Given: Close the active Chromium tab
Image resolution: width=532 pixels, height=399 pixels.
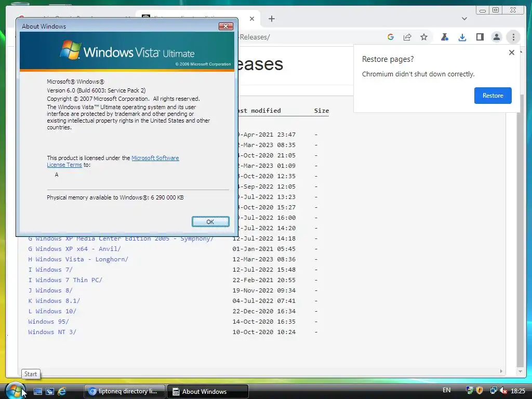Looking at the screenshot, I should click(x=252, y=19).
